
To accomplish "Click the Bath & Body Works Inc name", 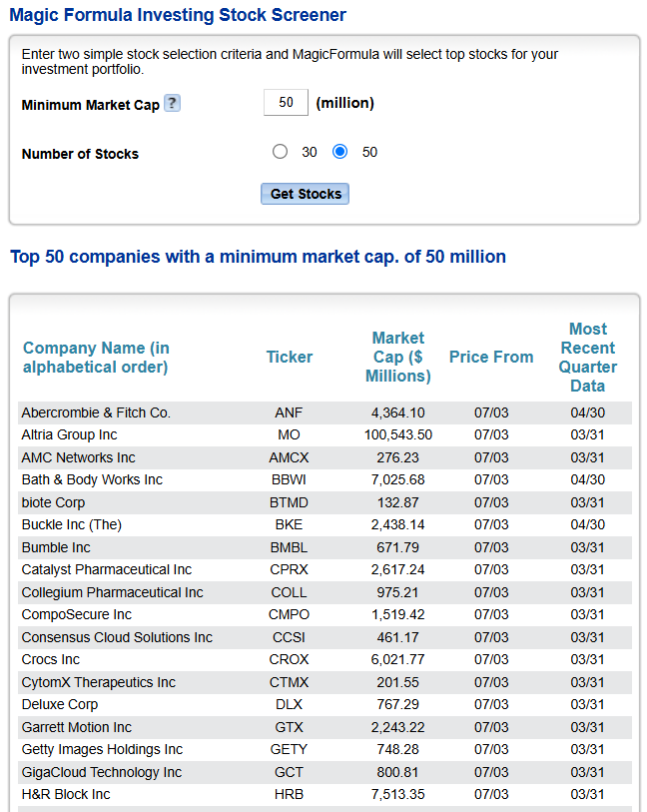I will pyautogui.click(x=92, y=480).
